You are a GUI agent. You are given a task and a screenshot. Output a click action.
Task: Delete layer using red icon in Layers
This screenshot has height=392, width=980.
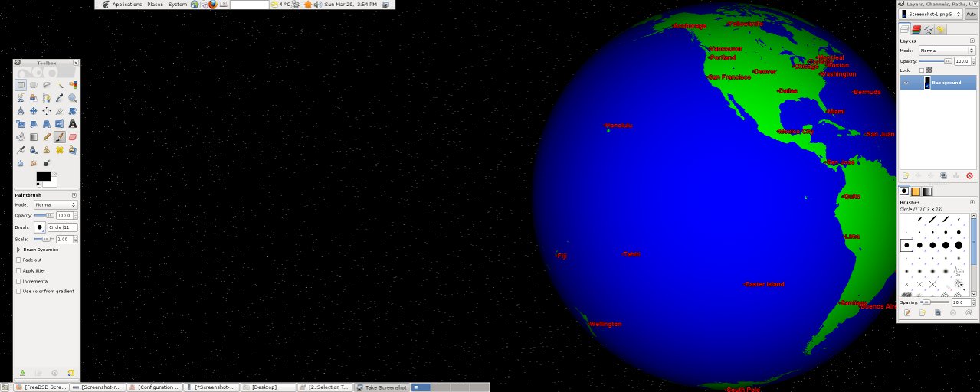point(969,175)
